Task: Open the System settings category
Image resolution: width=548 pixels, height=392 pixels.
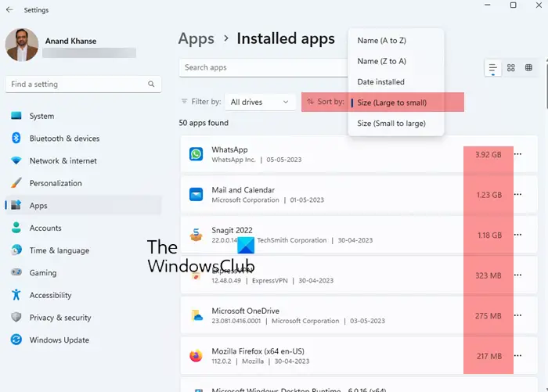Action: point(83,116)
